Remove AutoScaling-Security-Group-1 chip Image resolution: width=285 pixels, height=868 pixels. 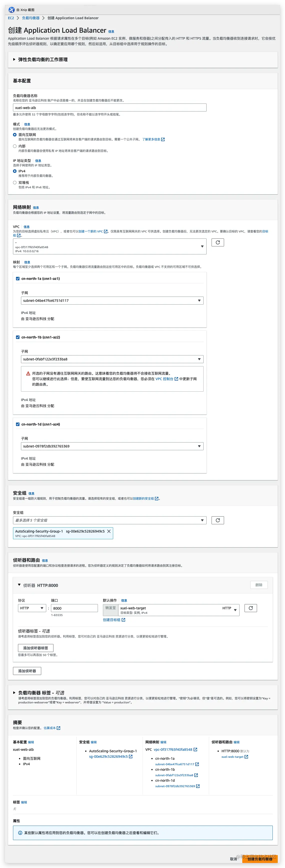tap(109, 531)
